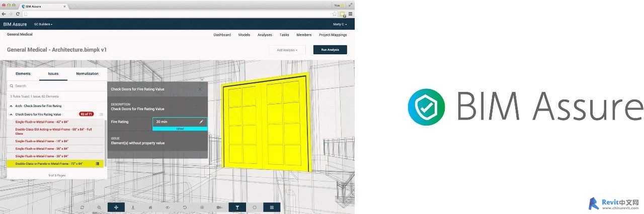Image resolution: width=644 pixels, height=214 pixels.
Task: Click list icon on highlighted Double-Glass-w-Panels row
Action: coord(98,163)
